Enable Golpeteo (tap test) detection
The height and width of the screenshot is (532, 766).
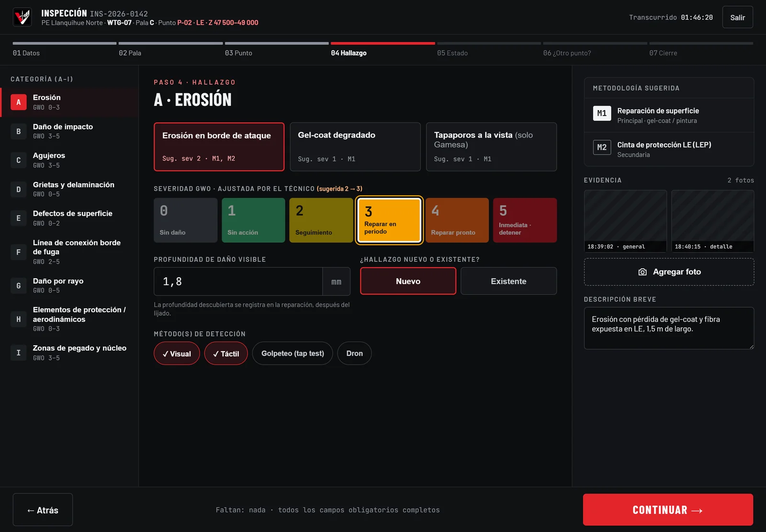point(293,353)
